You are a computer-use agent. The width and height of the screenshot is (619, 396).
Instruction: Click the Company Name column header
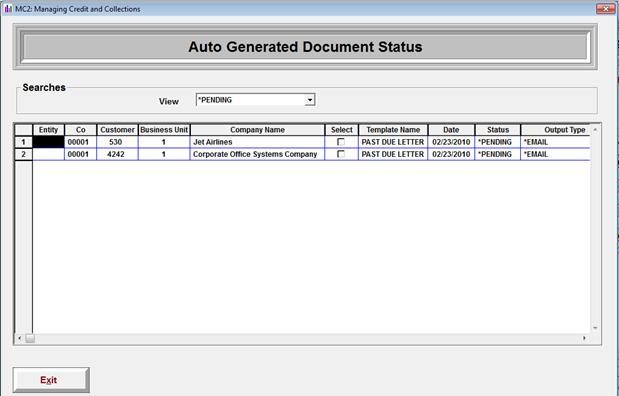point(257,130)
